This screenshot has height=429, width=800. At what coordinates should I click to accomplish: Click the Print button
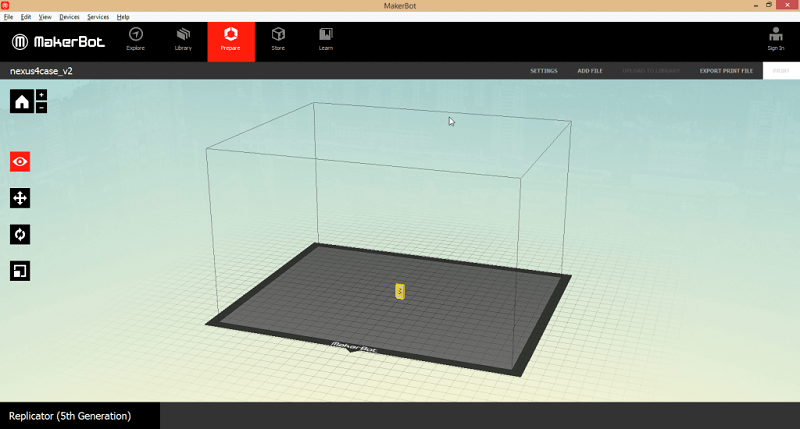(781, 71)
